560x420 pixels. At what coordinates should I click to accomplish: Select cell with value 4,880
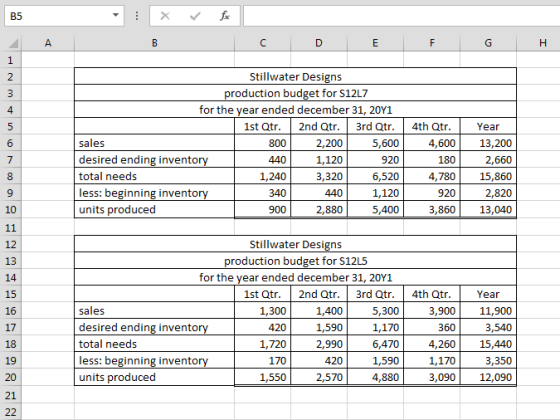[x=375, y=377]
